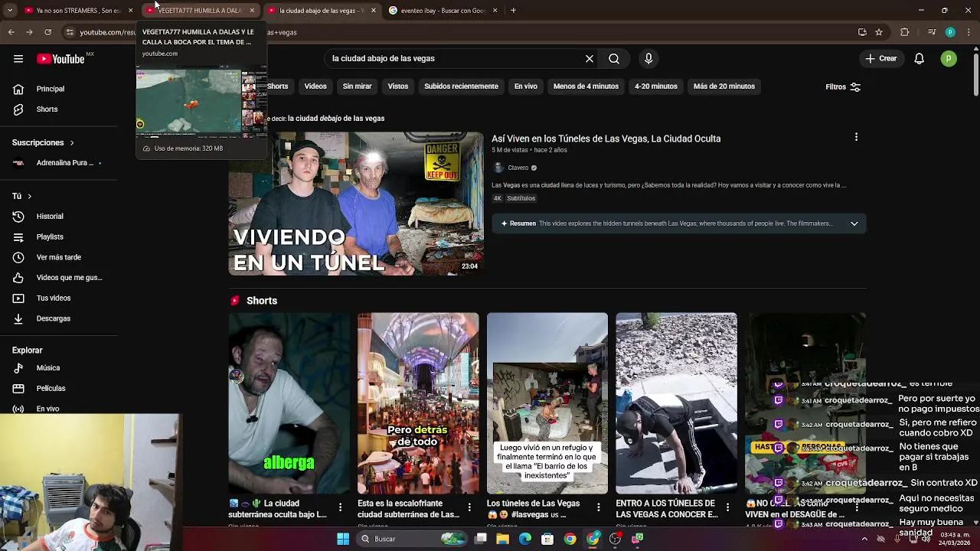The width and height of the screenshot is (980, 551).
Task: Select the Más de 20 minutos chip
Action: click(x=724, y=86)
